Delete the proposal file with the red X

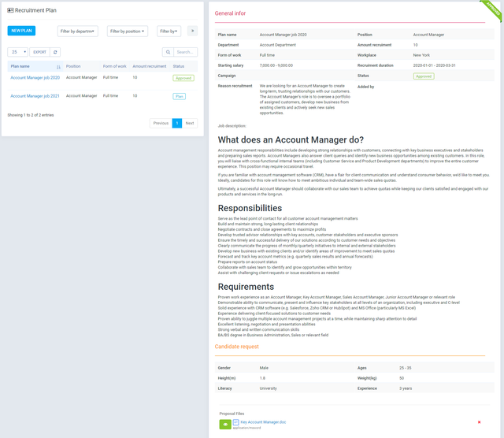pyautogui.click(x=479, y=422)
